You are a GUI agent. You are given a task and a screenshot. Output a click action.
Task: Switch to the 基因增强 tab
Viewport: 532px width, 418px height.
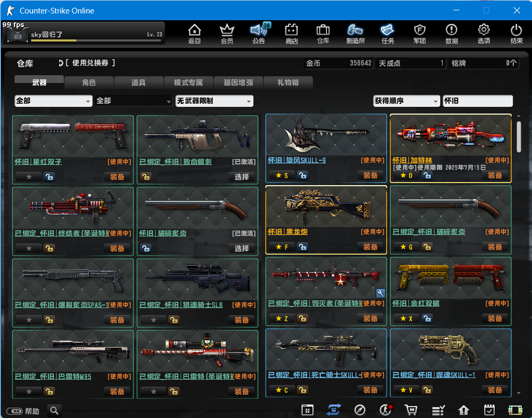click(238, 82)
